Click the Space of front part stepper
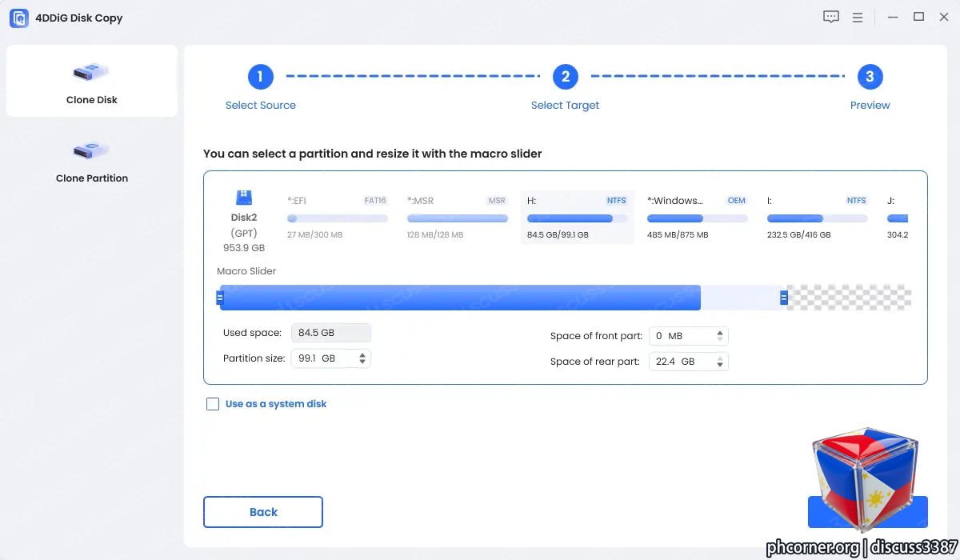Image resolution: width=960 pixels, height=560 pixels. (720, 336)
